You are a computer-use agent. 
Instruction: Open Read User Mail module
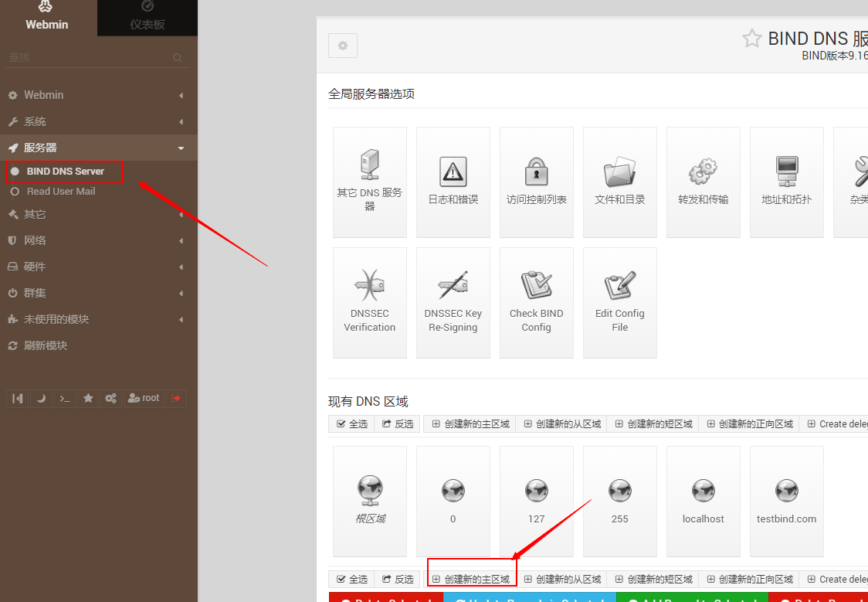point(61,191)
